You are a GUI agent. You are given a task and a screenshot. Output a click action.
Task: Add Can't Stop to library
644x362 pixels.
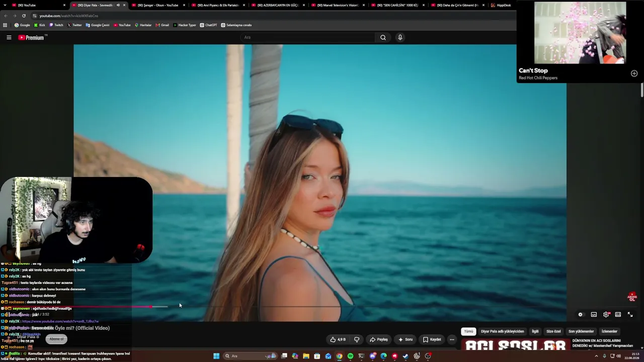tap(634, 73)
